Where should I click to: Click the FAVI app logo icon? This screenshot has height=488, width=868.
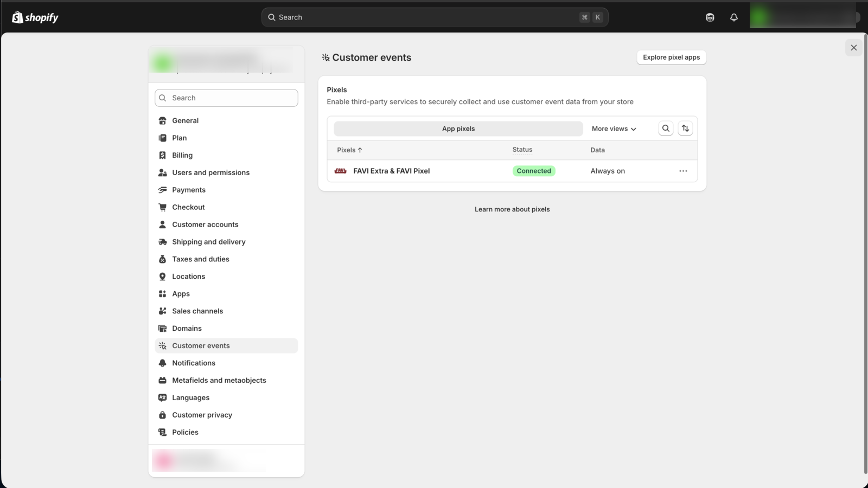tap(341, 171)
